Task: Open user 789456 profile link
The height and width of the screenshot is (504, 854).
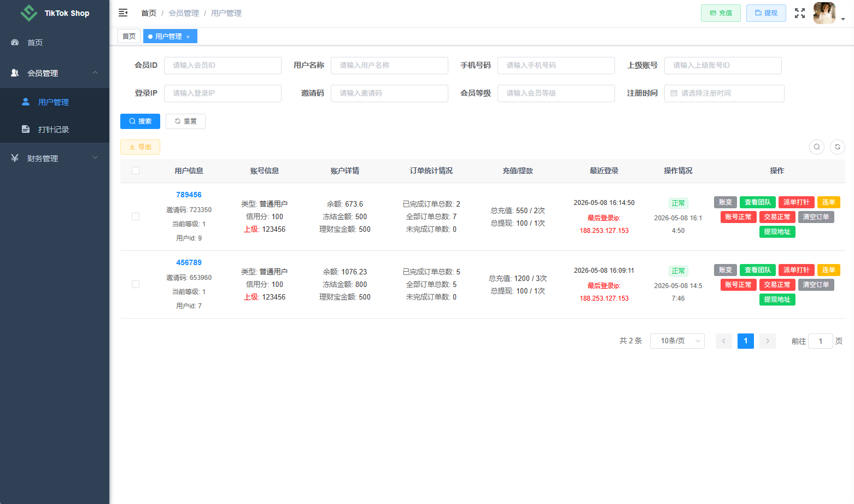Action: point(189,195)
